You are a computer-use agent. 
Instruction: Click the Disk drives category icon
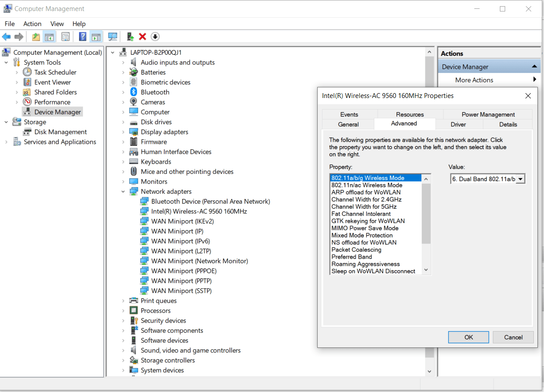[x=134, y=122]
